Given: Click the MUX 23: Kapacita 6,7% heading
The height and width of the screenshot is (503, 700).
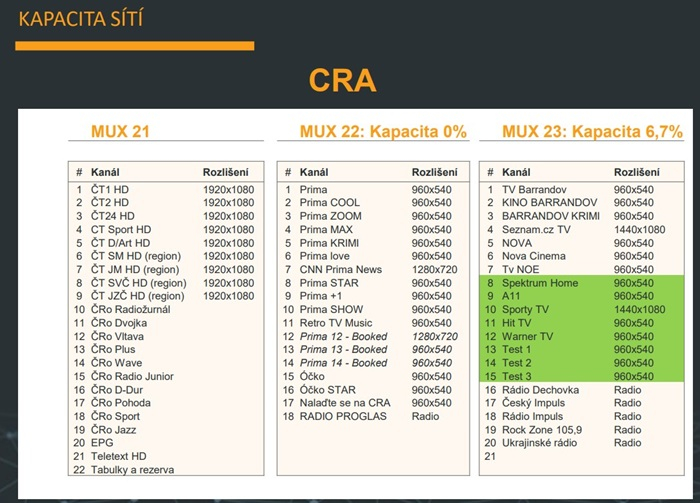Looking at the screenshot, I should 592,132.
